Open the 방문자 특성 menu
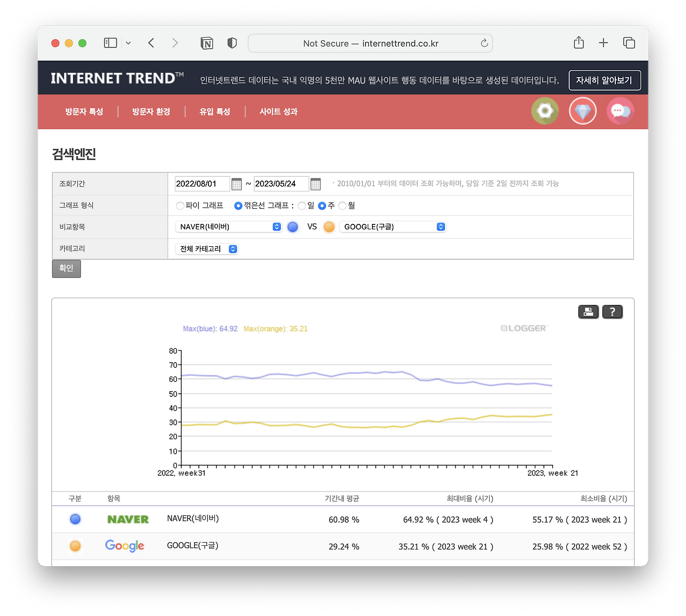Image resolution: width=686 pixels, height=616 pixels. (84, 111)
